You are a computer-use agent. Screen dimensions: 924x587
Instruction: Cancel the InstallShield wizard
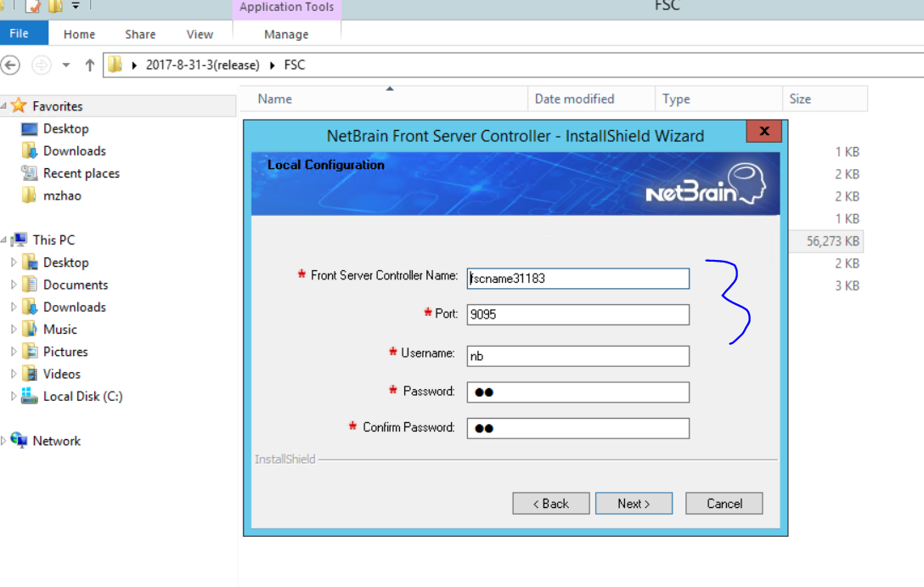724,503
